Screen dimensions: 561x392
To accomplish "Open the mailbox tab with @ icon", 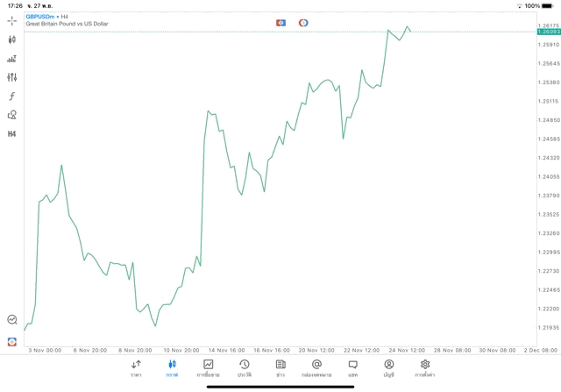I will 316,368.
